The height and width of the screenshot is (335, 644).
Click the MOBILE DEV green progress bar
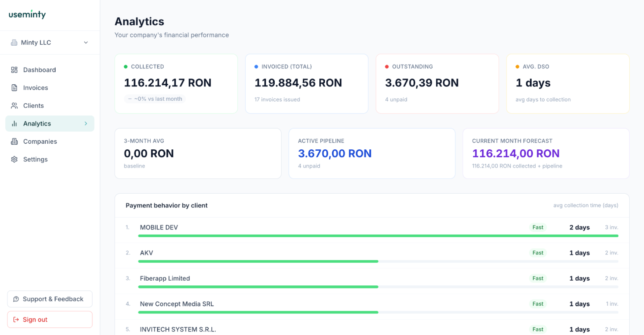(x=378, y=236)
